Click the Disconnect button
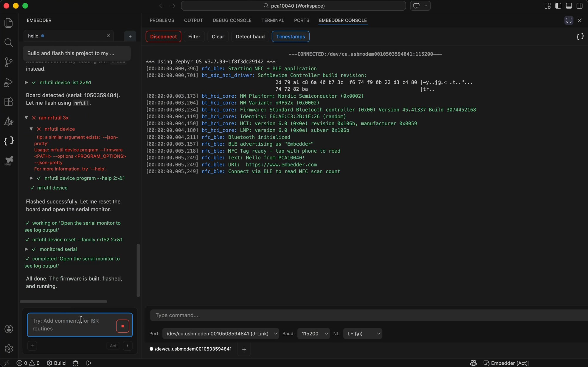 pos(163,36)
